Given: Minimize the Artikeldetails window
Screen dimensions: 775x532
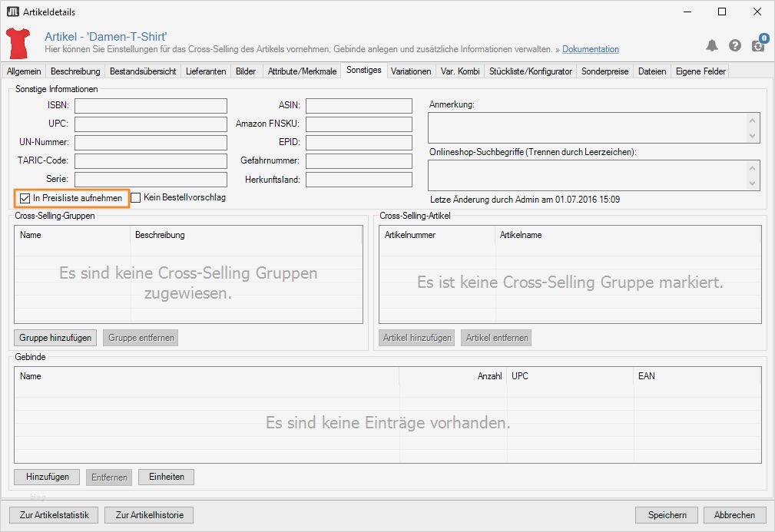Looking at the screenshot, I should [687, 12].
